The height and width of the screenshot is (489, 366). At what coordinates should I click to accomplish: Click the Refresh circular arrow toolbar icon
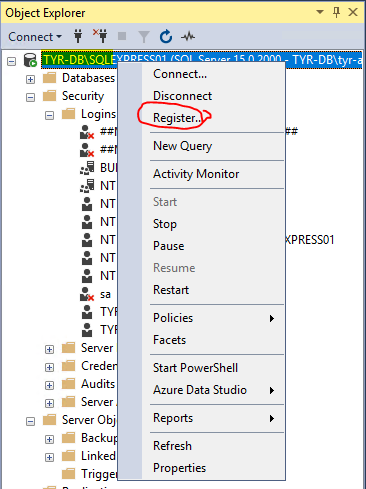[x=166, y=36]
